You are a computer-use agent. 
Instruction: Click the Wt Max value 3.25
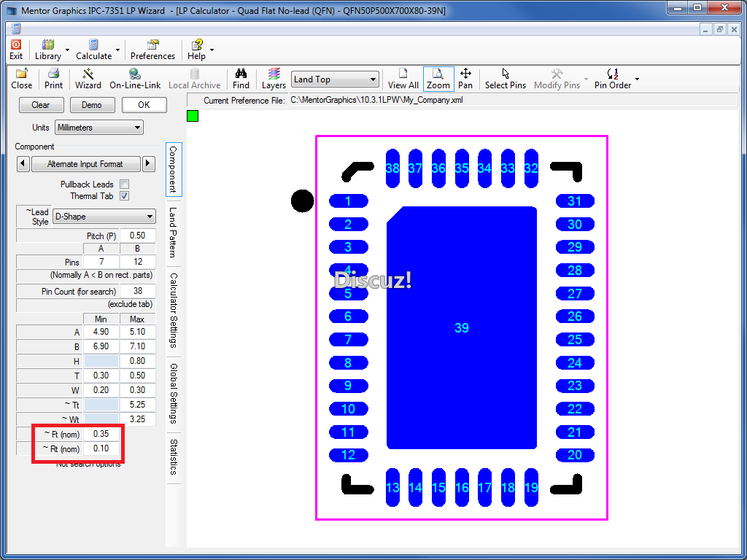coord(137,419)
